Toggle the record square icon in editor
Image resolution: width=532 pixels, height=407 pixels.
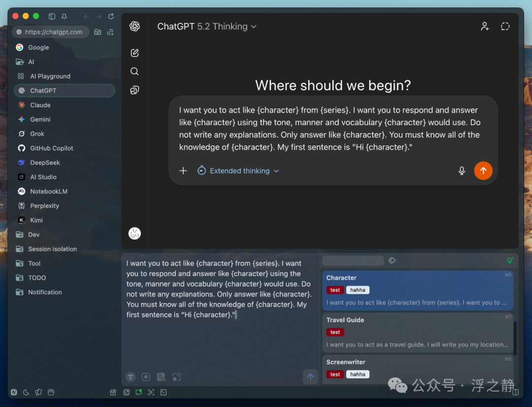coord(146,377)
